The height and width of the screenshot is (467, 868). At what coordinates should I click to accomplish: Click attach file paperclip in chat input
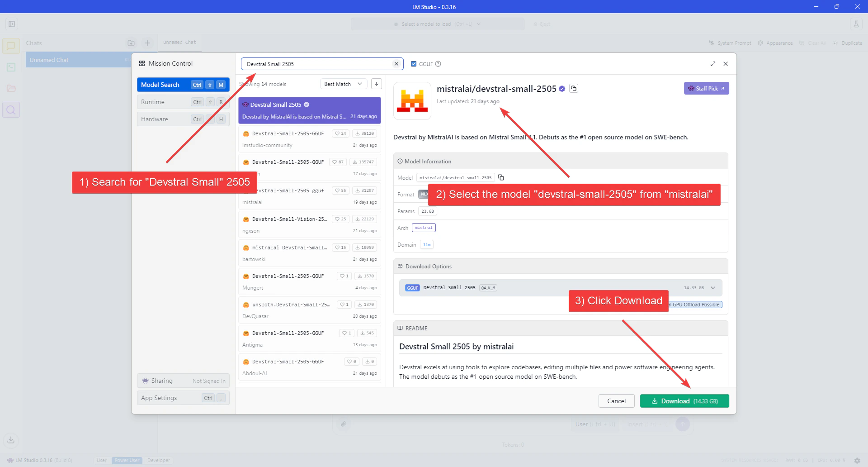[344, 424]
